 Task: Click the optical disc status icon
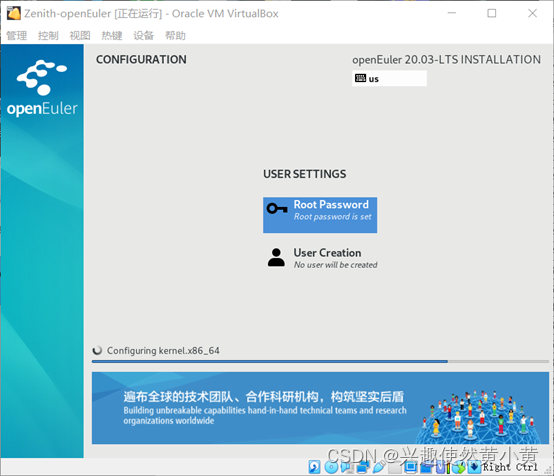point(331,467)
